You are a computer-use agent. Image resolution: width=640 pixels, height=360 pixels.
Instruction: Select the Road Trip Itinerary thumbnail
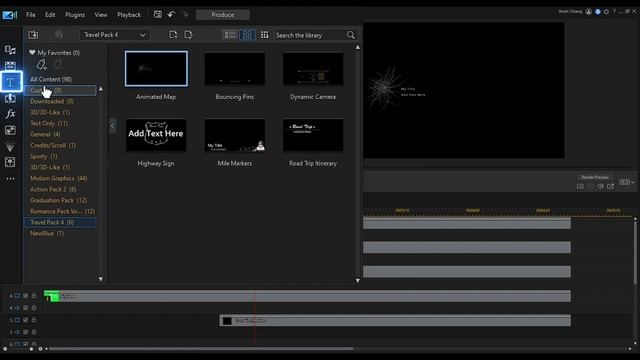pos(313,135)
